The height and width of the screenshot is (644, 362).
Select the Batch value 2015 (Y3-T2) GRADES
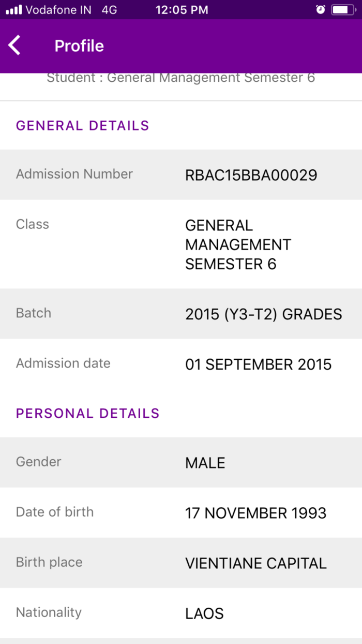(264, 314)
